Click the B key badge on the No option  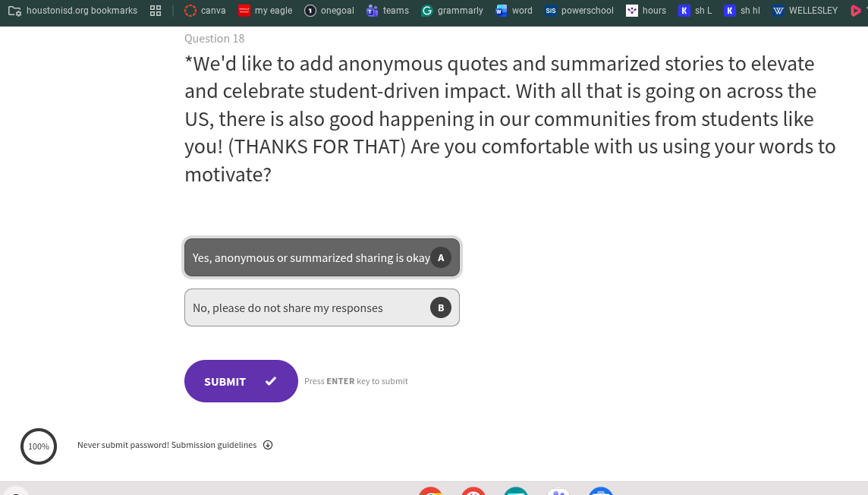441,307
